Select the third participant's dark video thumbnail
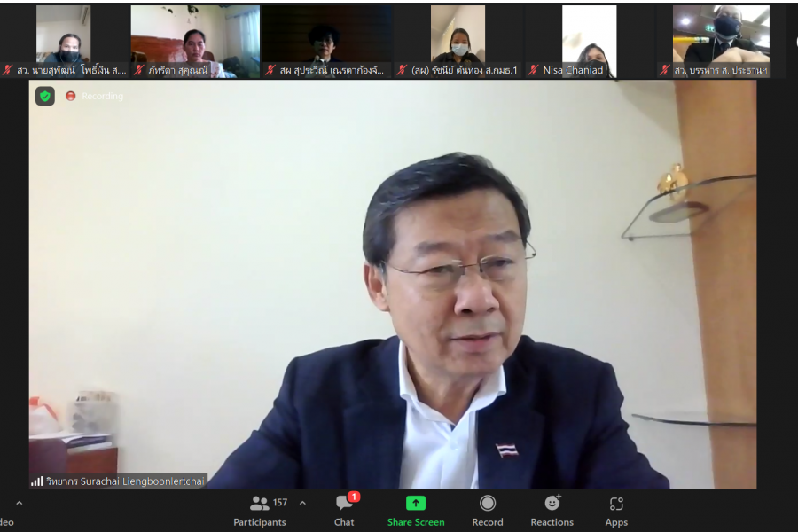Image resolution: width=798 pixels, height=532 pixels. tap(326, 35)
